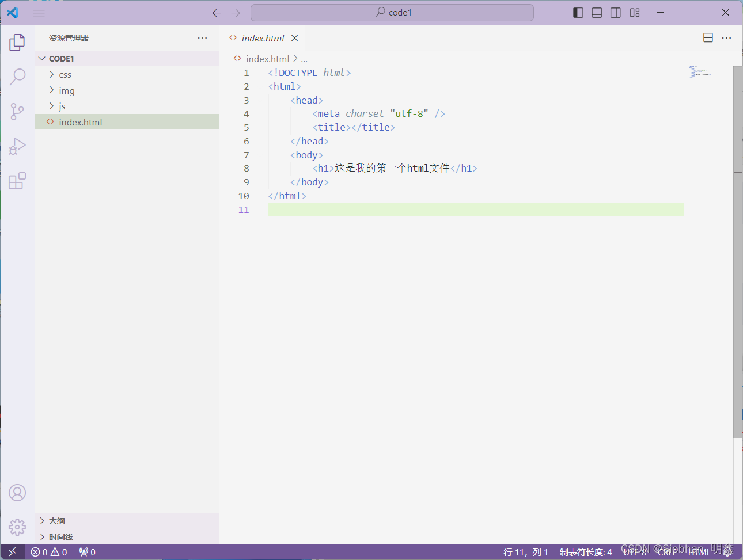Expand the css folder
743x560 pixels.
point(65,75)
